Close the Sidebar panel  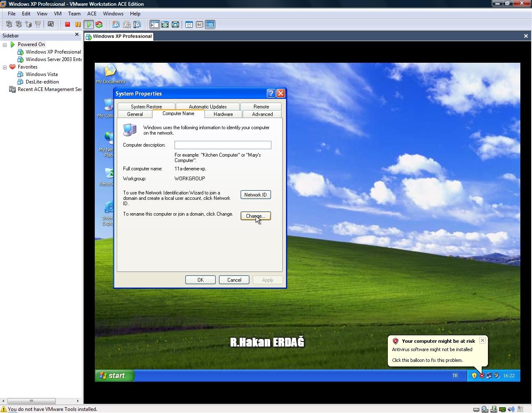click(77, 34)
